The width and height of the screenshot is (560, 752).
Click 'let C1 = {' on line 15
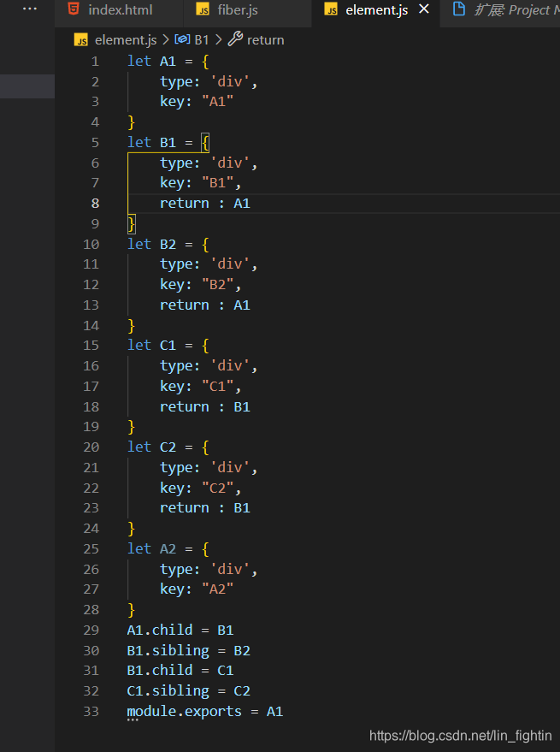coord(168,346)
